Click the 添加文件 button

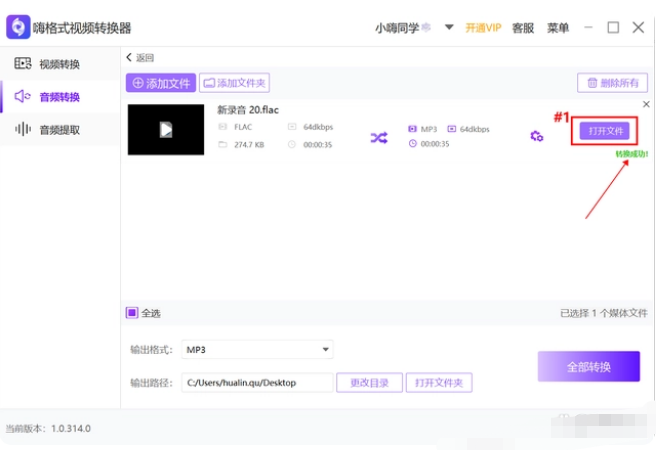click(x=160, y=83)
